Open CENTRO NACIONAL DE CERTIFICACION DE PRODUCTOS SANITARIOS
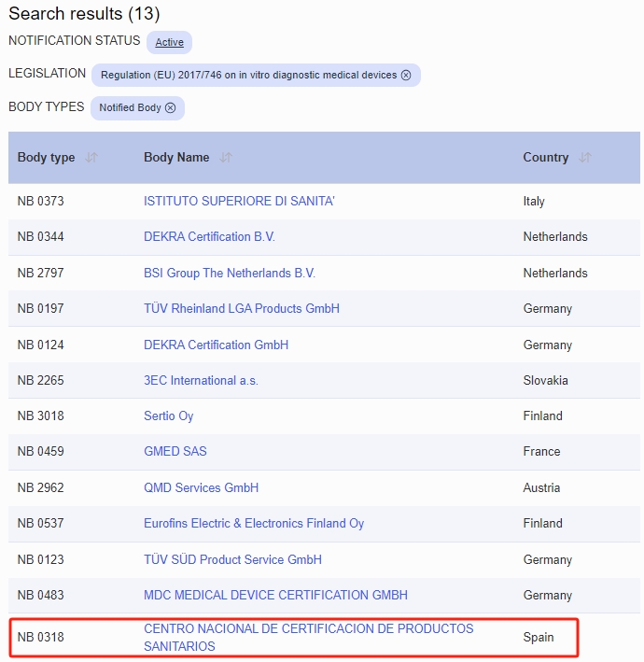This screenshot has height=662, width=644. pyautogui.click(x=309, y=637)
